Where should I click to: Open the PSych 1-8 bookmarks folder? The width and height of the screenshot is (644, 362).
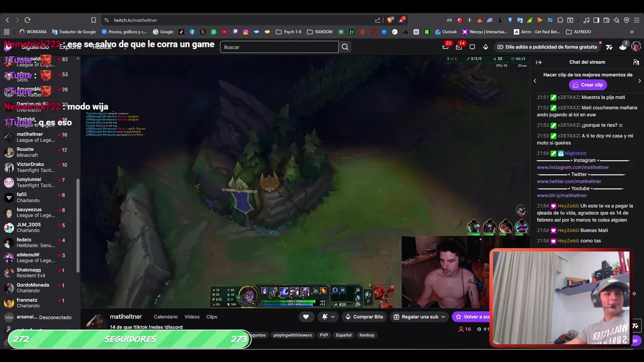coord(289,32)
